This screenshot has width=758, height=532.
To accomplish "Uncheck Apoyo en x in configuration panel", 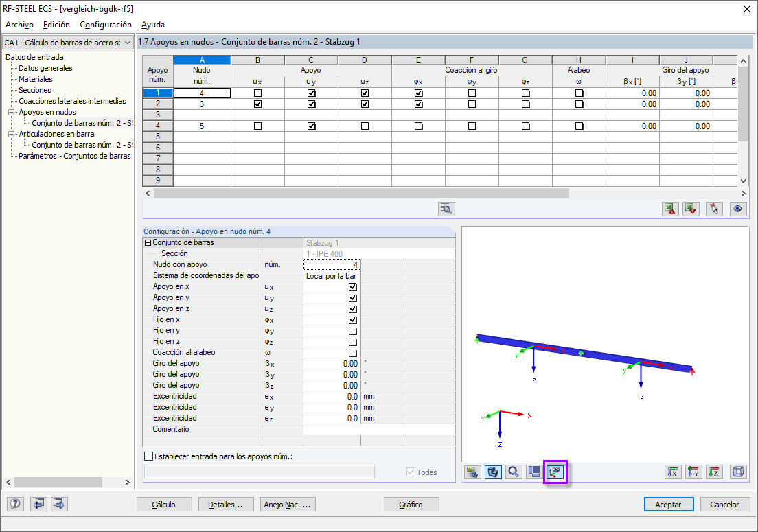I will point(353,286).
